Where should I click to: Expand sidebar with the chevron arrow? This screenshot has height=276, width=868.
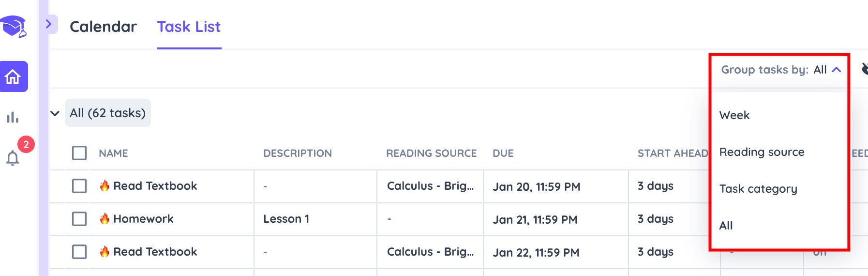49,24
